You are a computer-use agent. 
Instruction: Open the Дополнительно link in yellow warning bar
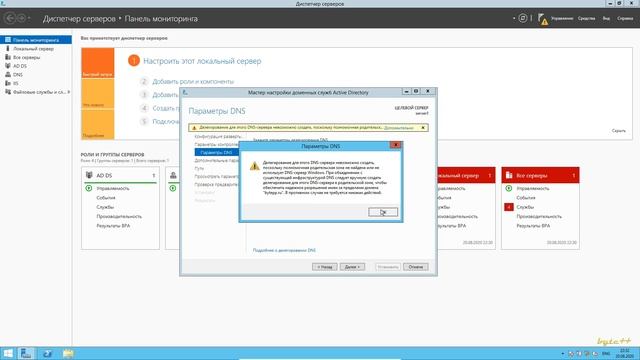coord(398,128)
